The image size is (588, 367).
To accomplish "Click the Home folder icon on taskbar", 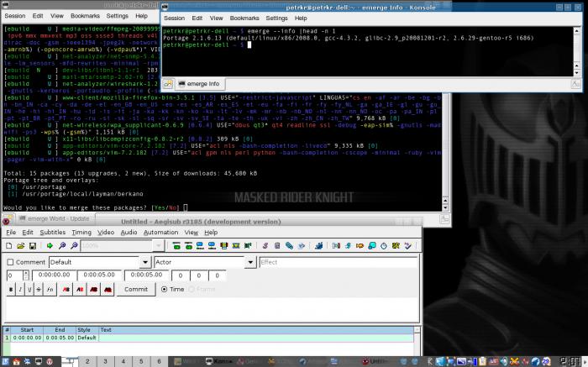I will [x=17, y=361].
